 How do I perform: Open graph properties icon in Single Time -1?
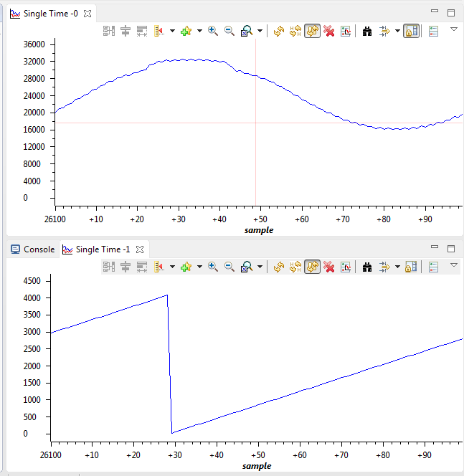point(346,267)
